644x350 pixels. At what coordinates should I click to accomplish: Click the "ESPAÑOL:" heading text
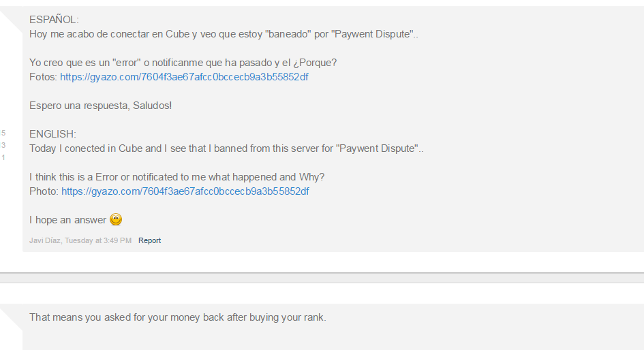click(54, 20)
